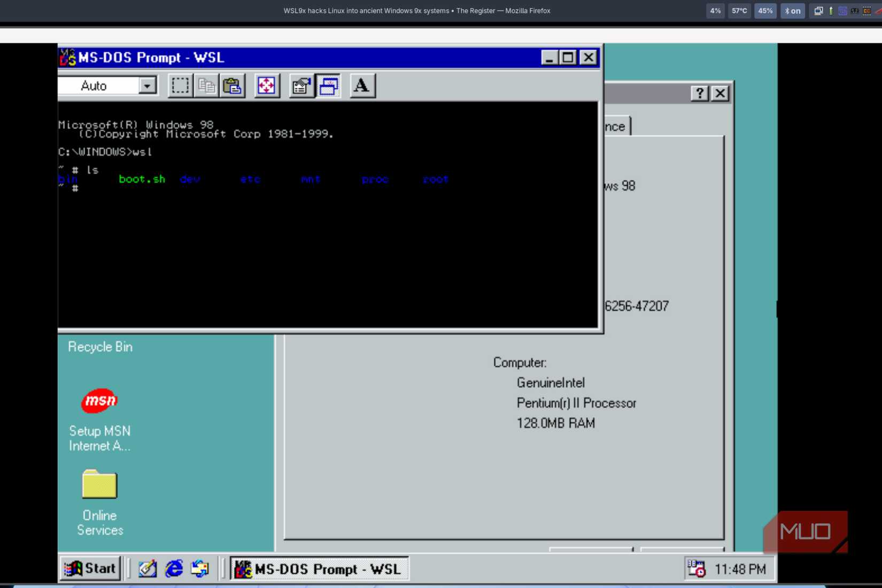Viewport: 882px width, 588px height.
Task: Select MS-DOS Prompt - WSL taskbar button
Action: [x=319, y=569]
